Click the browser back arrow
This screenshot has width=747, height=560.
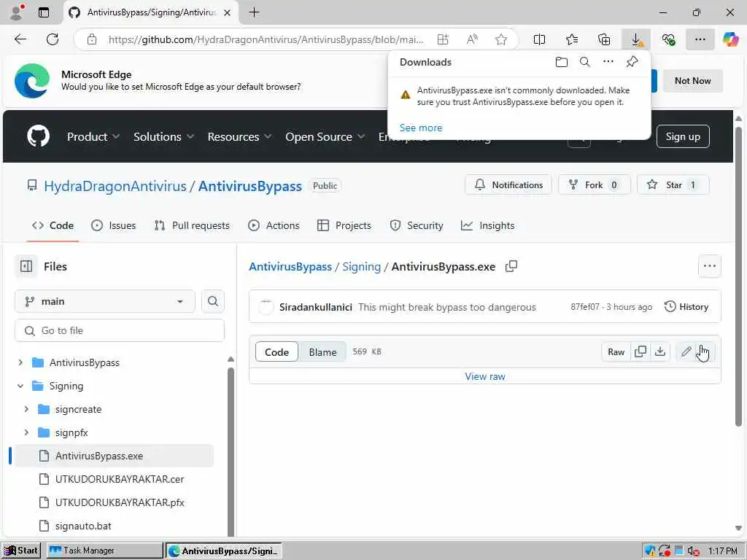click(x=20, y=39)
